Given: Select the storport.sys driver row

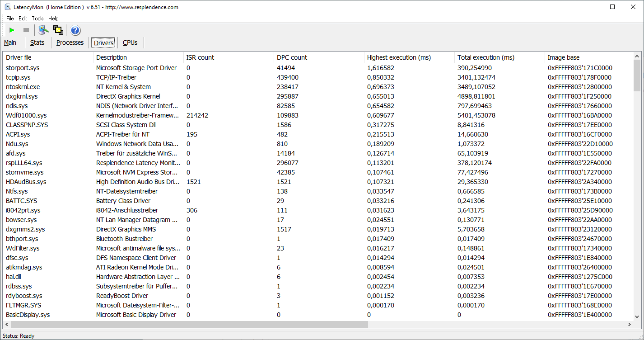Looking at the screenshot, I should click(x=318, y=68).
